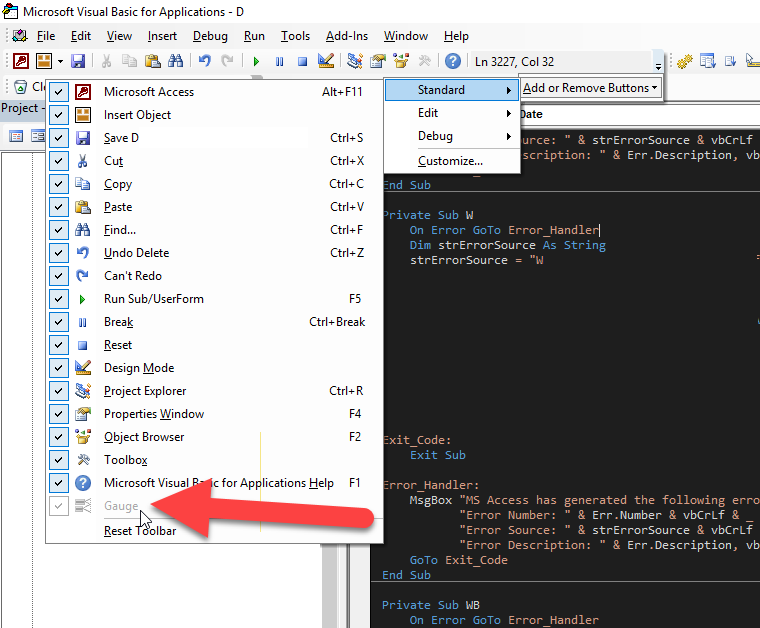The height and width of the screenshot is (628, 760).
Task: Click the View Object icon in Project pane
Action: pyautogui.click(x=38, y=136)
